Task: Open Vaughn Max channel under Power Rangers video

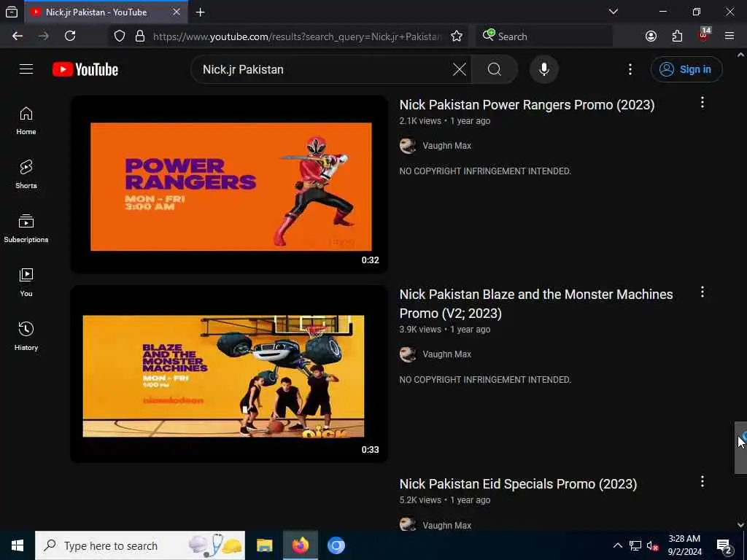Action: [x=447, y=146]
